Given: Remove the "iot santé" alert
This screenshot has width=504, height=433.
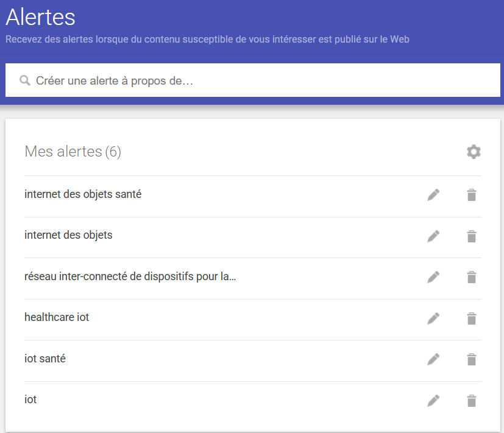Looking at the screenshot, I should coord(471,359).
